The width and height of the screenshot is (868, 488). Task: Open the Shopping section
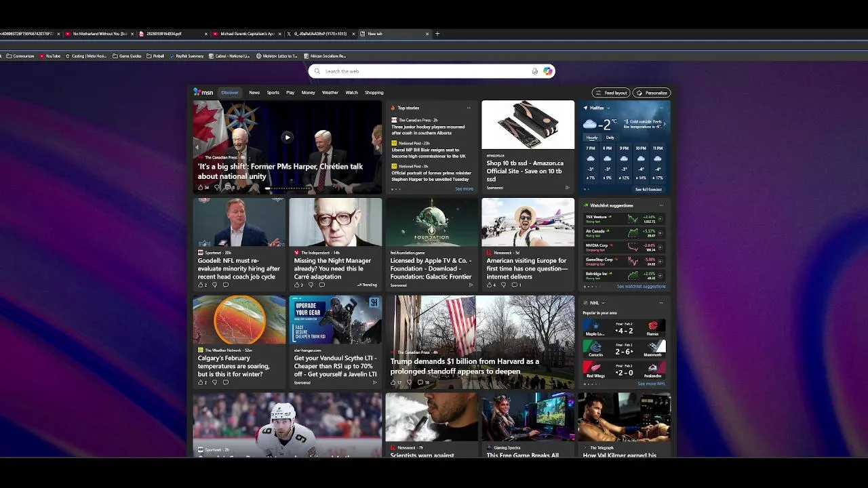tap(374, 92)
